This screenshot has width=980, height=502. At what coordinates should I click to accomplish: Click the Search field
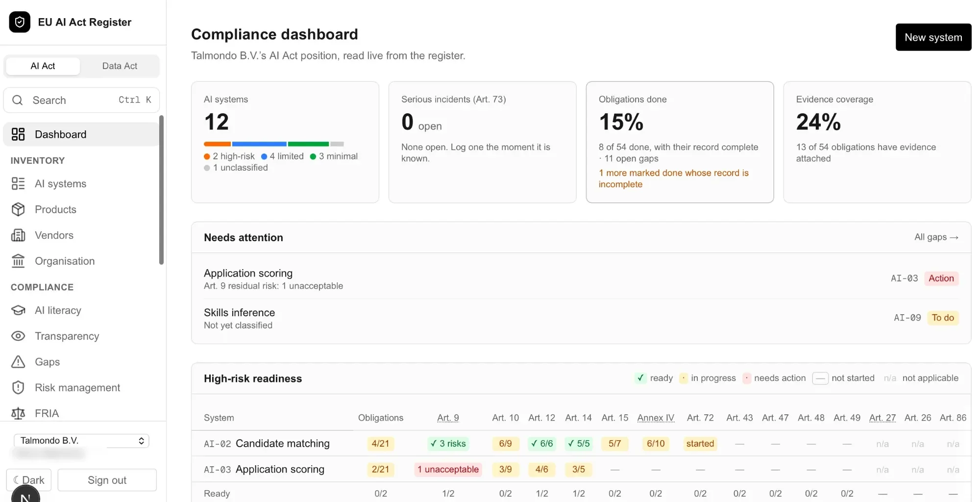tap(81, 100)
